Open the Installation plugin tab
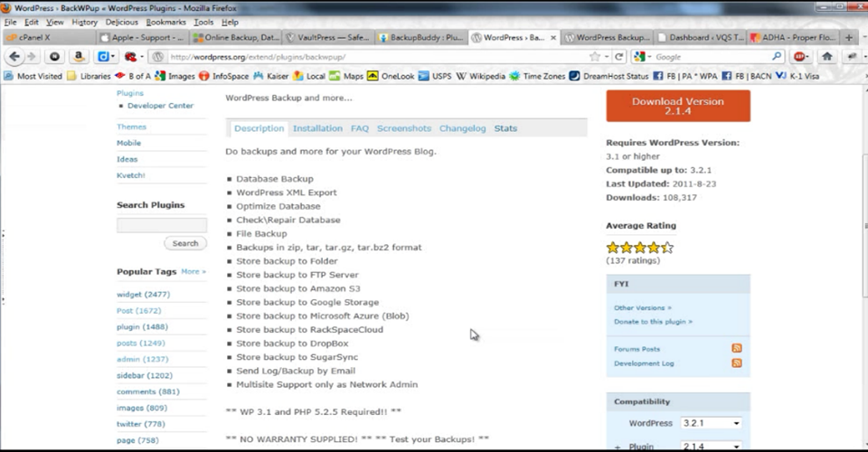 pyautogui.click(x=317, y=128)
